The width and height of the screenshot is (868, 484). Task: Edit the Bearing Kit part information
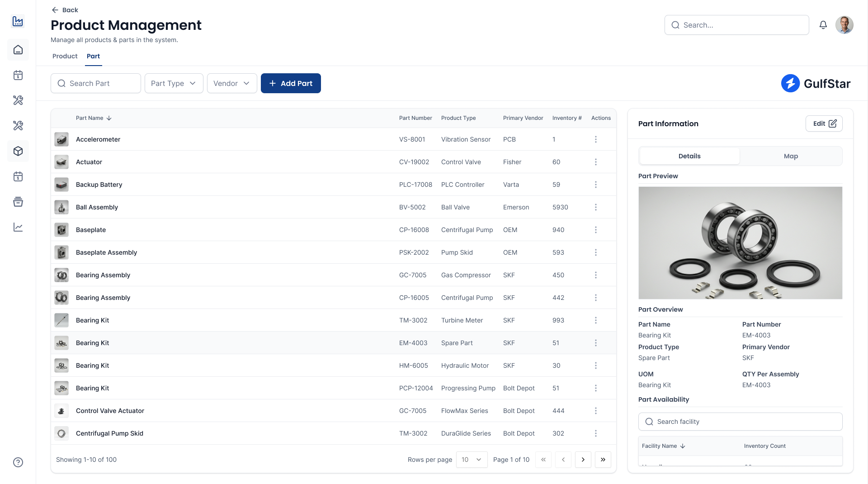click(x=824, y=123)
